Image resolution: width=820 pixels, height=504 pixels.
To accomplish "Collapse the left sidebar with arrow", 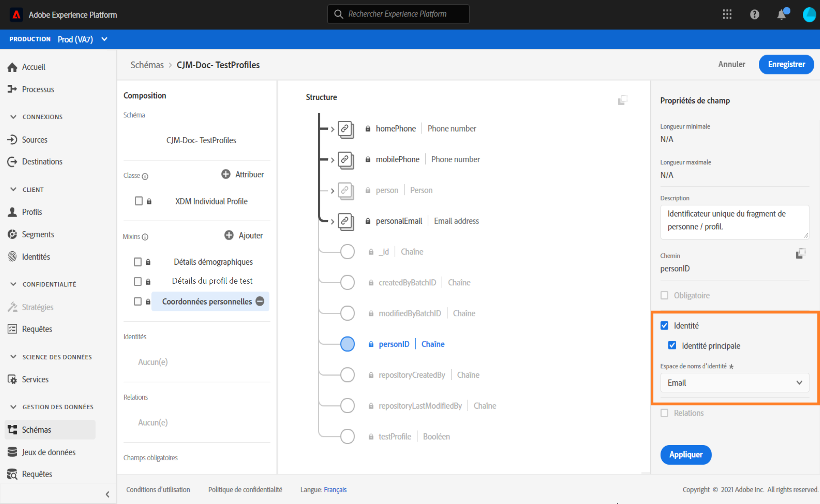I will 107,494.
